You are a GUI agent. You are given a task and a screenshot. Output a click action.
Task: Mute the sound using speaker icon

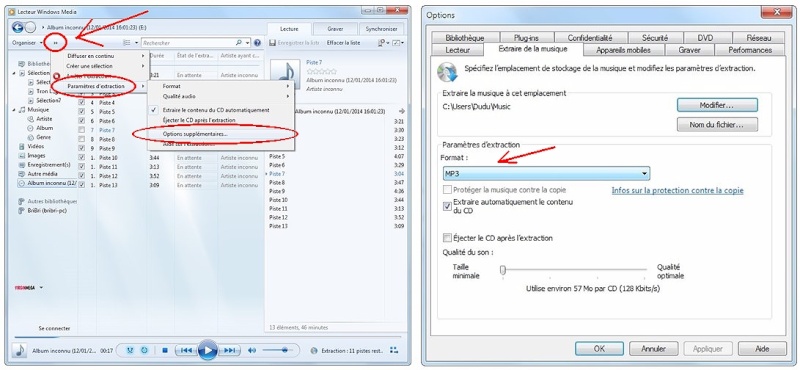point(252,351)
